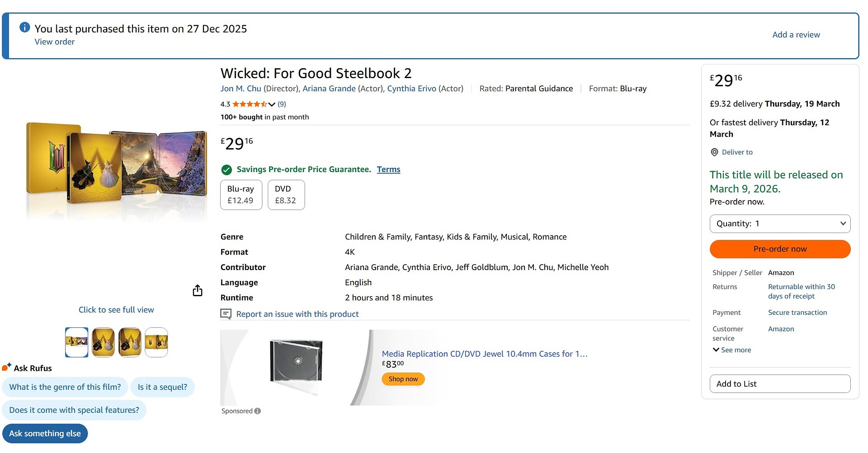Ask Rufus "Is it a sequel?"
Screen dimensions: 868x453
[x=162, y=387]
